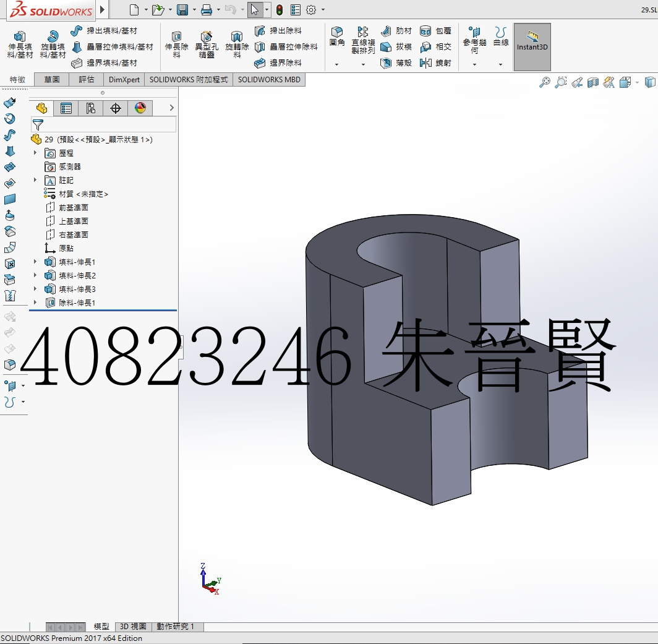Switch to the 特徵 (Features) tab
This screenshot has height=644, width=658.
pyautogui.click(x=17, y=79)
